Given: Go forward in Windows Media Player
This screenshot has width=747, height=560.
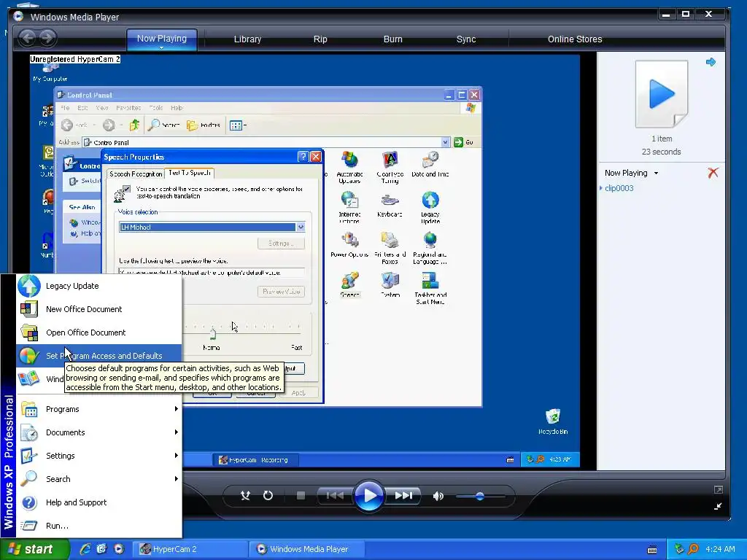Looking at the screenshot, I should 47,38.
